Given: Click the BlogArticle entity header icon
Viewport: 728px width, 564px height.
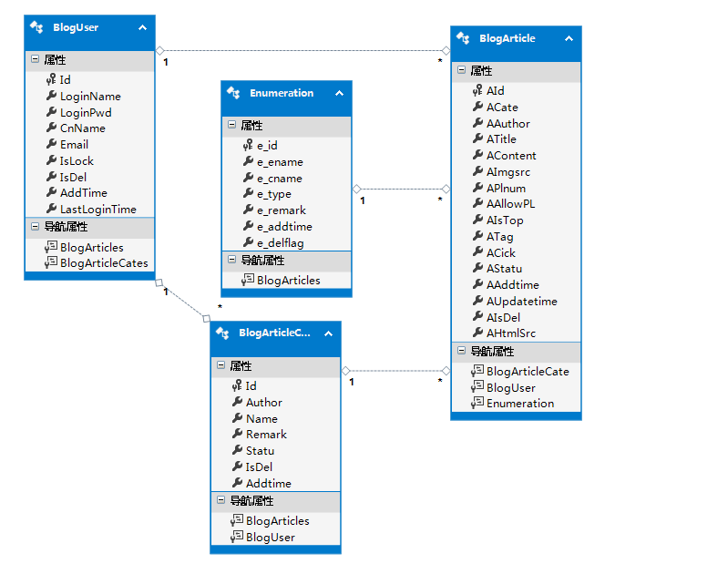Looking at the screenshot, I should click(464, 38).
